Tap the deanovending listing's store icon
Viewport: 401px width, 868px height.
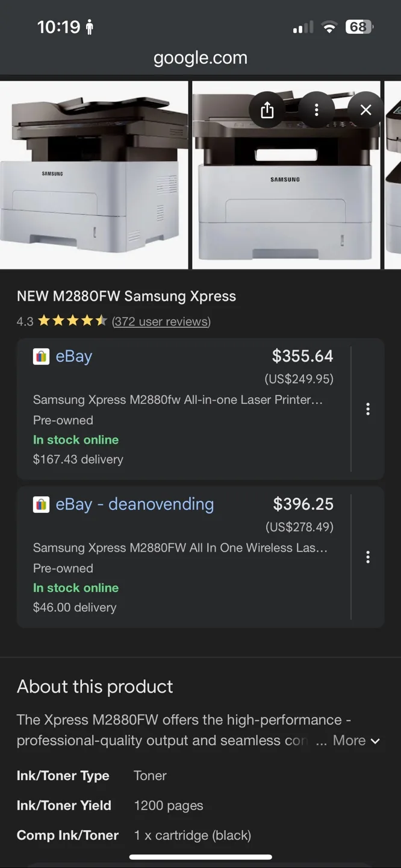coord(41,504)
